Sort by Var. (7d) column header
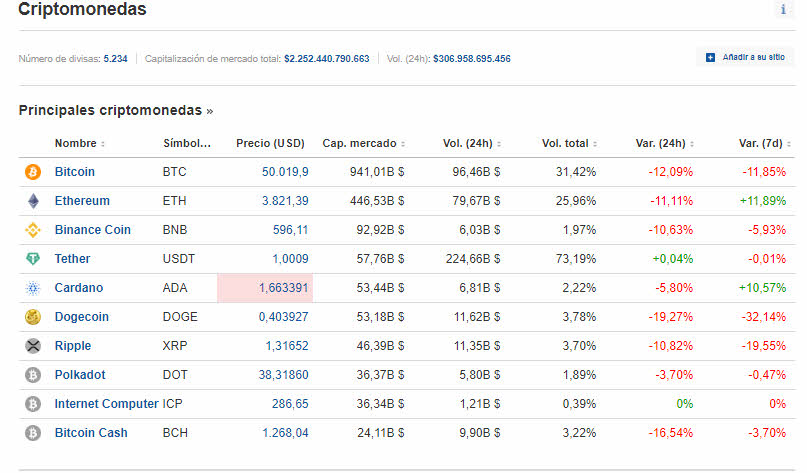 pyautogui.click(x=765, y=143)
